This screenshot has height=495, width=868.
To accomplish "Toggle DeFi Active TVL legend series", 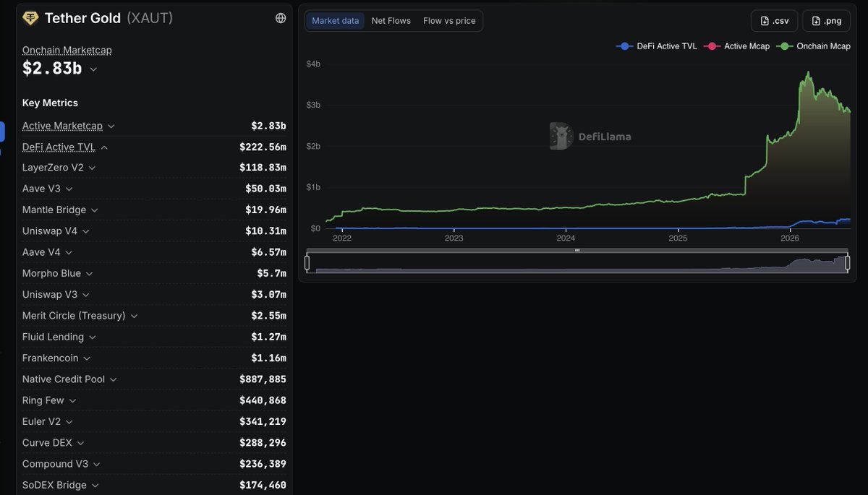I will click(657, 46).
